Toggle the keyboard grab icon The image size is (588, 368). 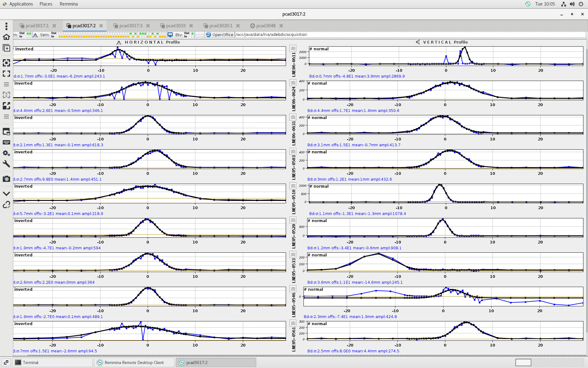coord(6,142)
